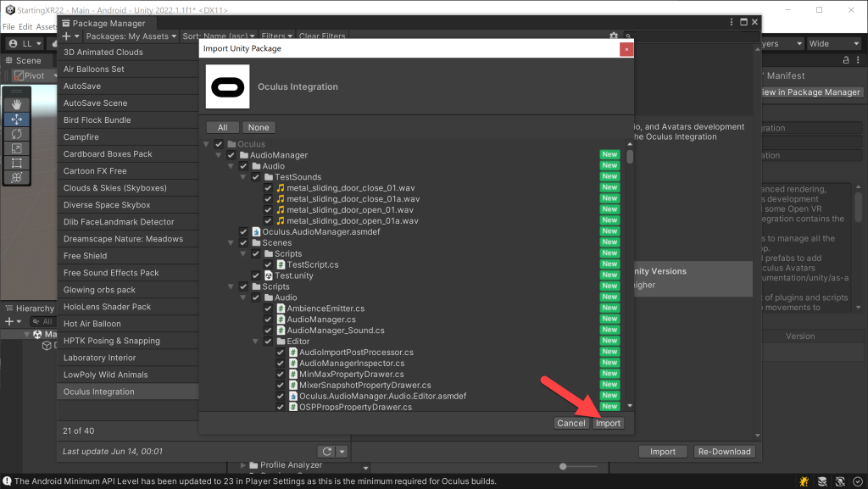The image size is (868, 489).
Task: Click the Inspector lock icon
Action: [x=846, y=59]
